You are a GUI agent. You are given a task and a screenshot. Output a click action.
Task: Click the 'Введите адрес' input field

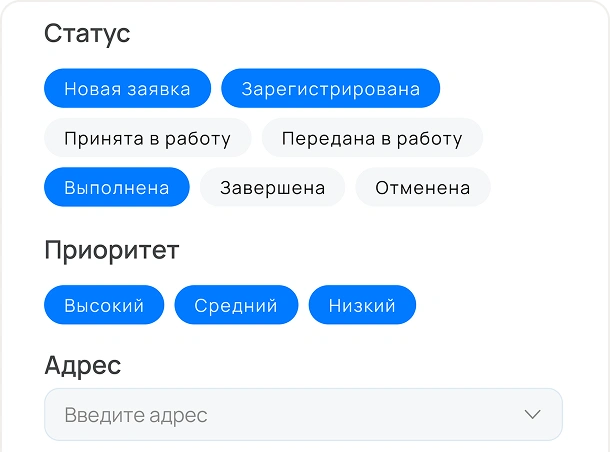[x=280, y=414]
